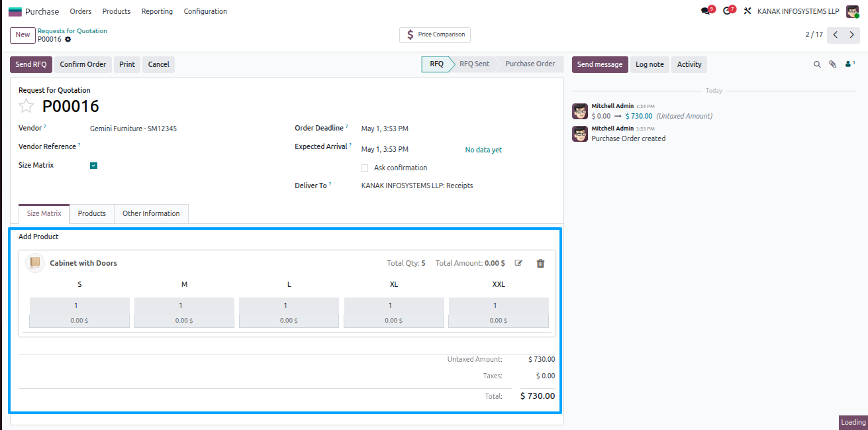868x430 pixels.
Task: Open chatter attachments paperclip
Action: point(833,64)
